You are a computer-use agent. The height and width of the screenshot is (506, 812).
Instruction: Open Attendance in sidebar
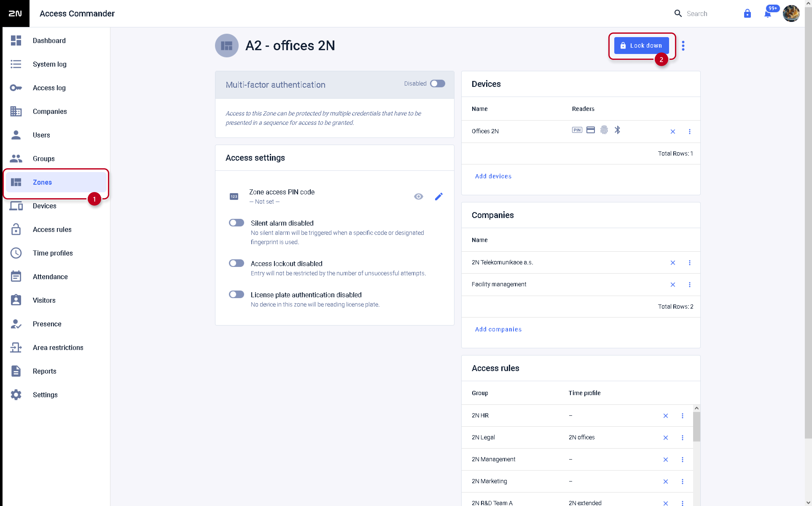(x=56, y=277)
